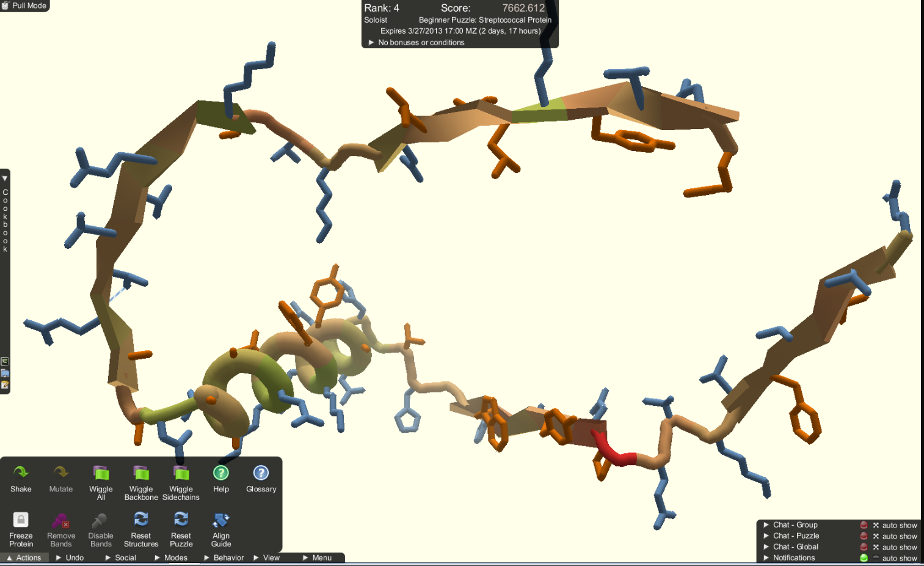Click the Align Guide icon

221,520
